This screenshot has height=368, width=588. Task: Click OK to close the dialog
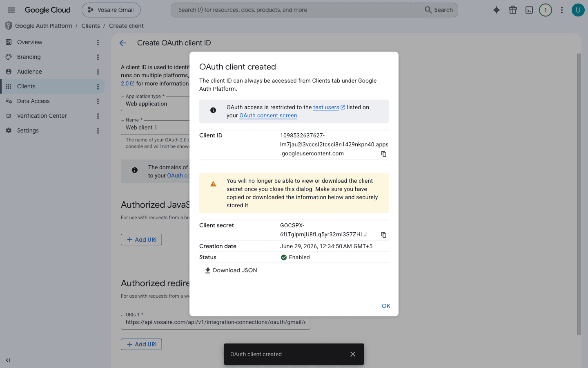pos(386,306)
